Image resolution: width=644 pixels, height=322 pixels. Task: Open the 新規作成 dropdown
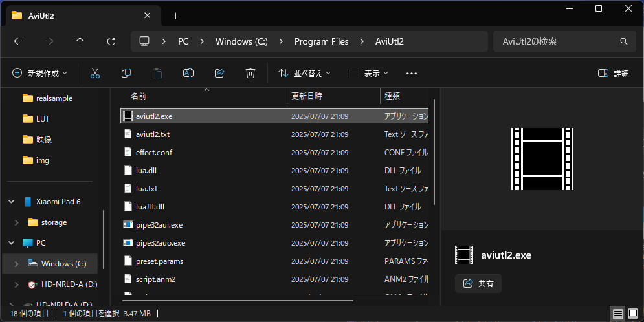[39, 74]
